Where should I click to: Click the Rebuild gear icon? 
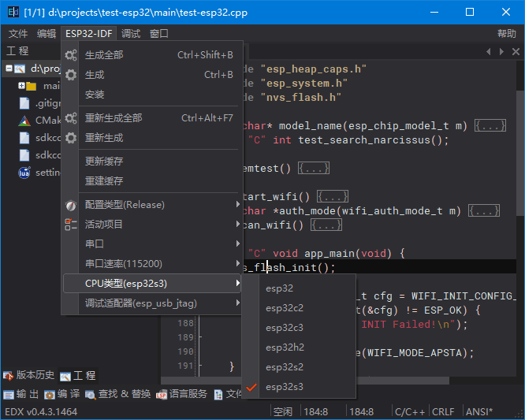click(71, 138)
